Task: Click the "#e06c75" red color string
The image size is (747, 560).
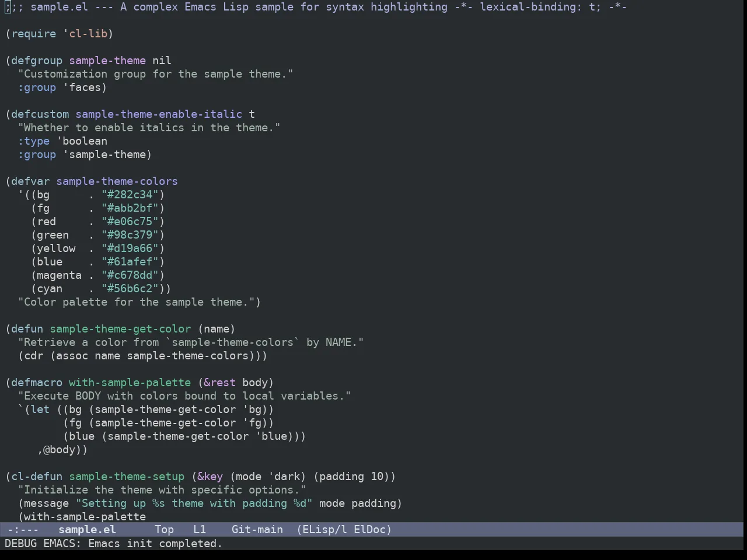Action: [130, 222]
